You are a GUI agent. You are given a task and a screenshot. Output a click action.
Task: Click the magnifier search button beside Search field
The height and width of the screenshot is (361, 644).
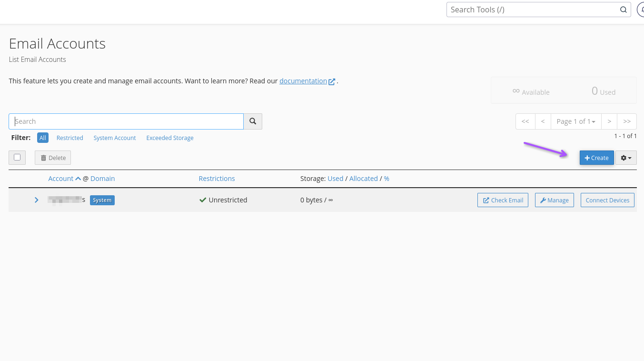tap(253, 121)
